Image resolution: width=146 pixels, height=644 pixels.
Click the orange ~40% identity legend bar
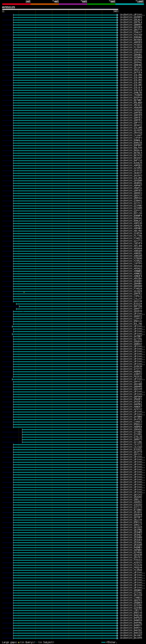coord(45,4)
